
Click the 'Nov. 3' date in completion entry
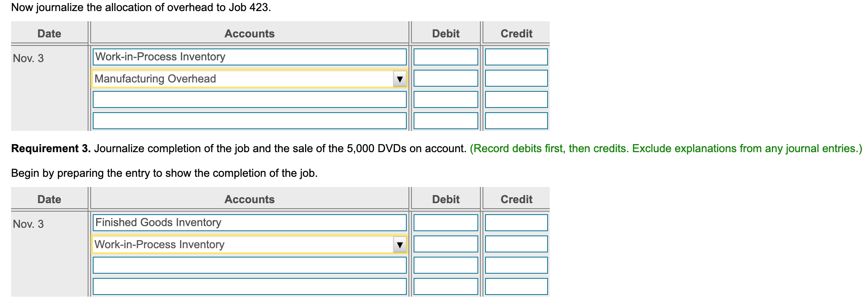point(29,224)
